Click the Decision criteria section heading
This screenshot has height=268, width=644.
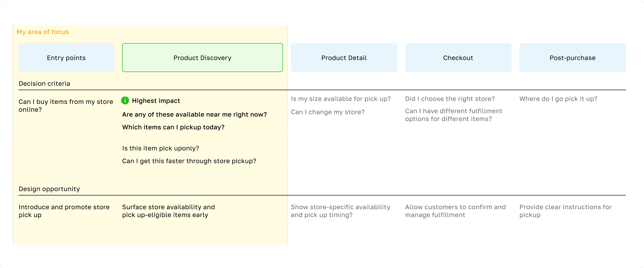44,84
